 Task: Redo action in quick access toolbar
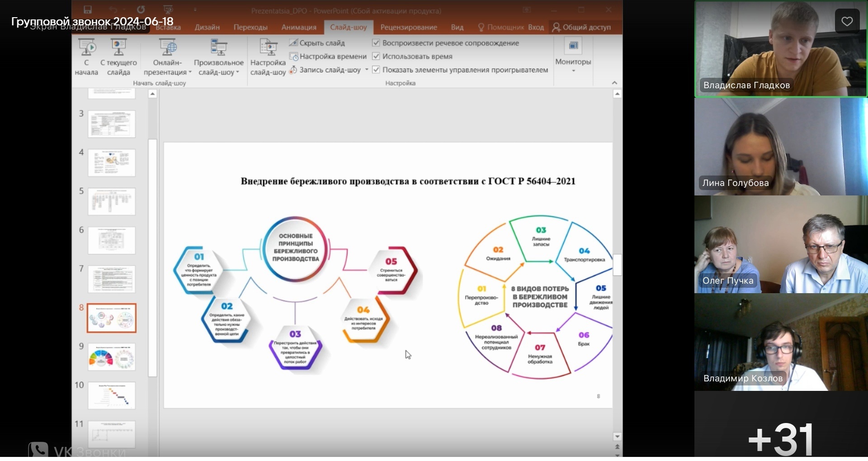point(141,10)
